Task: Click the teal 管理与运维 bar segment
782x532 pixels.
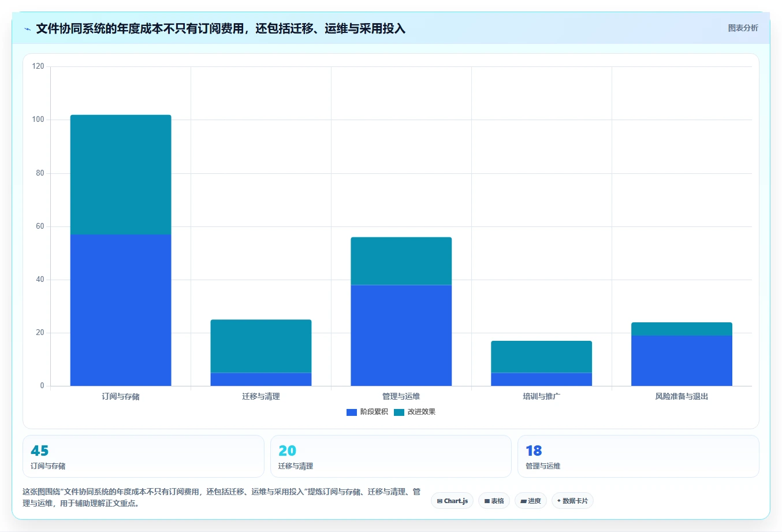Action: (x=401, y=261)
